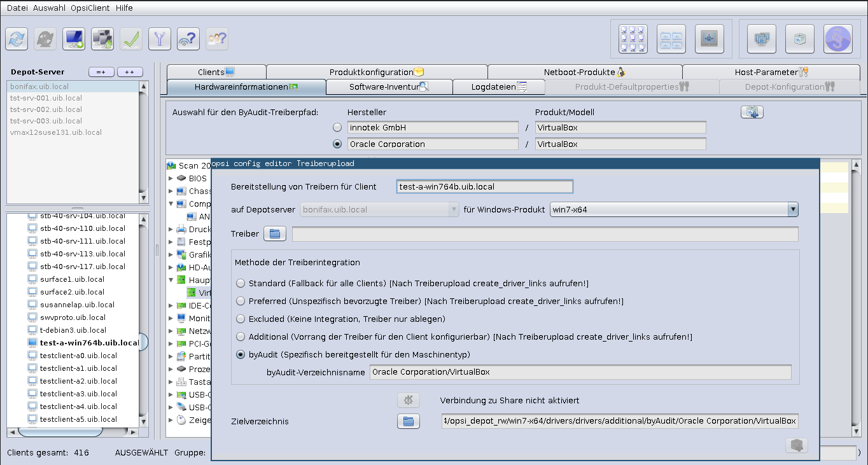The image size is (868, 465).
Task: Open the licence management paragraph icon
Action: coord(838,39)
